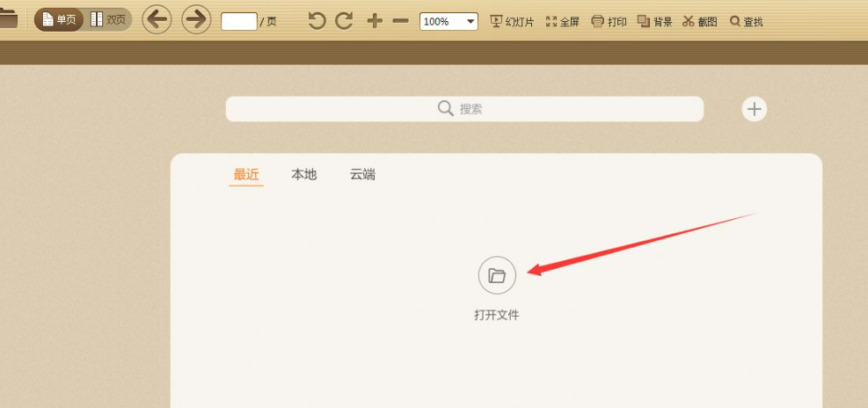This screenshot has height=408, width=868.
Task: Rotate the page counterclockwise
Action: [x=317, y=21]
